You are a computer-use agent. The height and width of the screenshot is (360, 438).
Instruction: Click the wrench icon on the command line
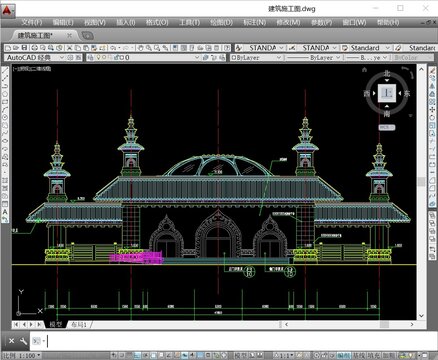click(x=23, y=341)
